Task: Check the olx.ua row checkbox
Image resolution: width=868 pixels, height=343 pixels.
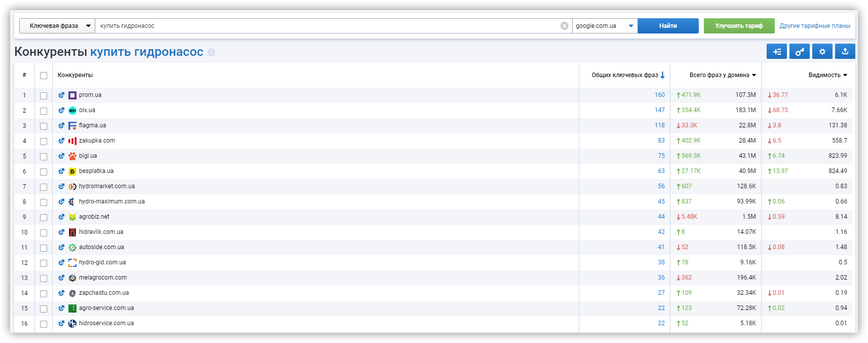Action: (44, 111)
